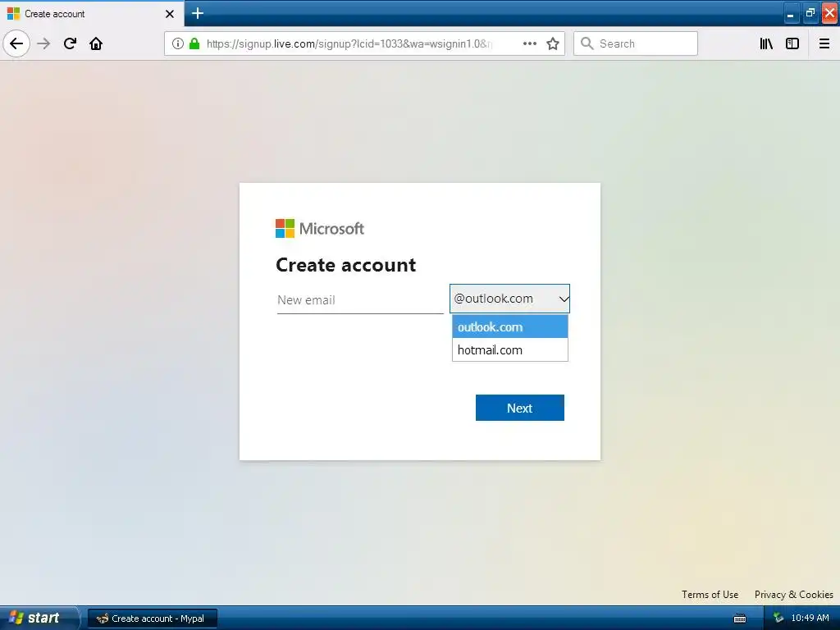Click the keyboard icon in the taskbar

[740, 619]
